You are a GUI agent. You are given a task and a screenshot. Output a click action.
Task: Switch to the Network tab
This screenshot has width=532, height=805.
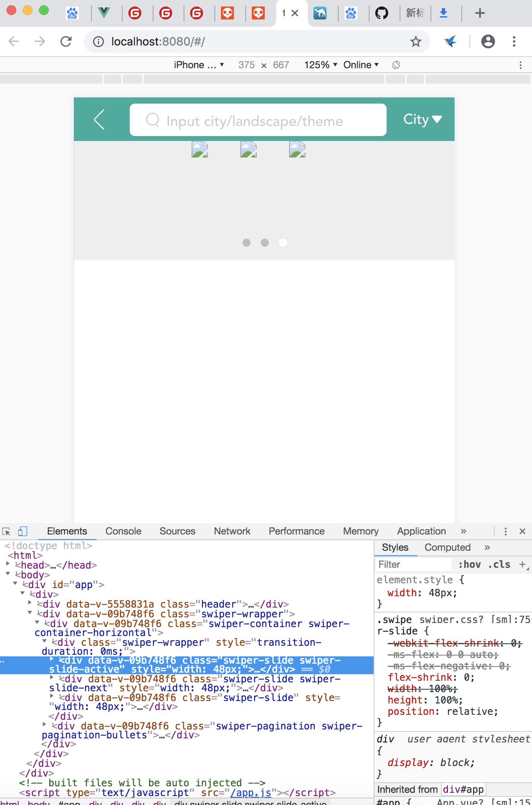click(x=232, y=531)
